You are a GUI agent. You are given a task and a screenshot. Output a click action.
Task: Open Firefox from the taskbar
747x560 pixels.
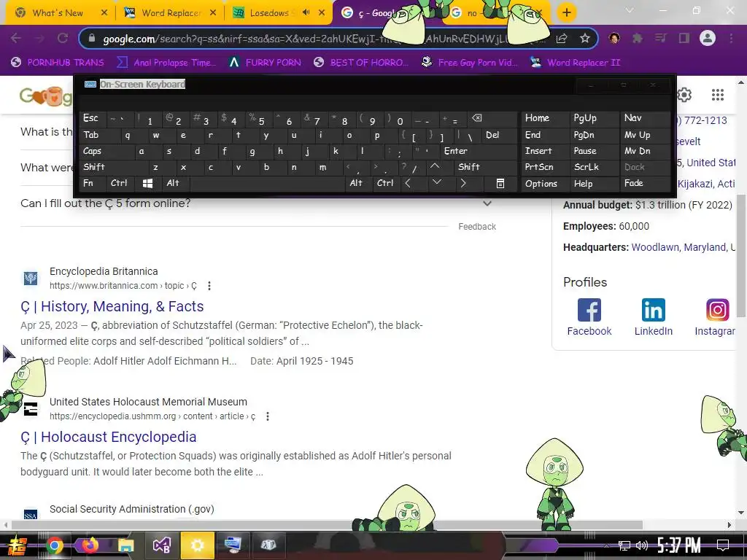[90, 545]
